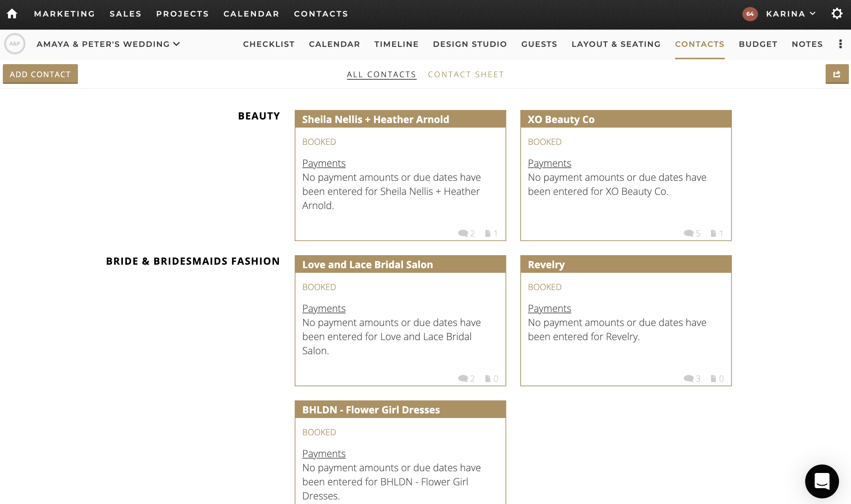Image resolution: width=851 pixels, height=504 pixels.
Task: Click the home icon in top bar
Action: tap(12, 14)
